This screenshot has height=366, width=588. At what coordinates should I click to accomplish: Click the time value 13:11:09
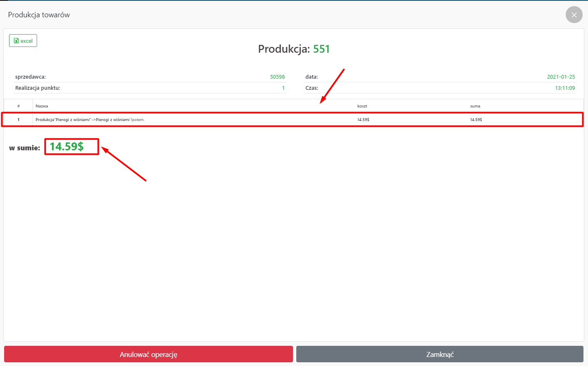click(x=565, y=88)
